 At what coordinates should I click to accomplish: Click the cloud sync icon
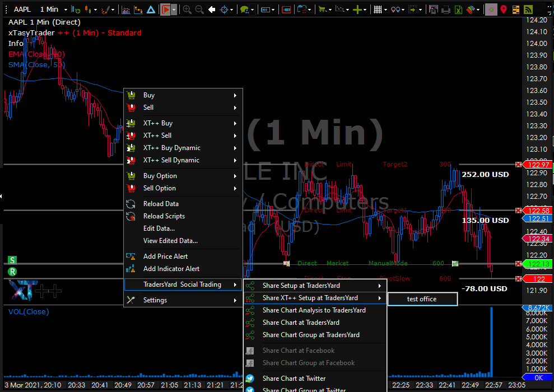[302, 10]
